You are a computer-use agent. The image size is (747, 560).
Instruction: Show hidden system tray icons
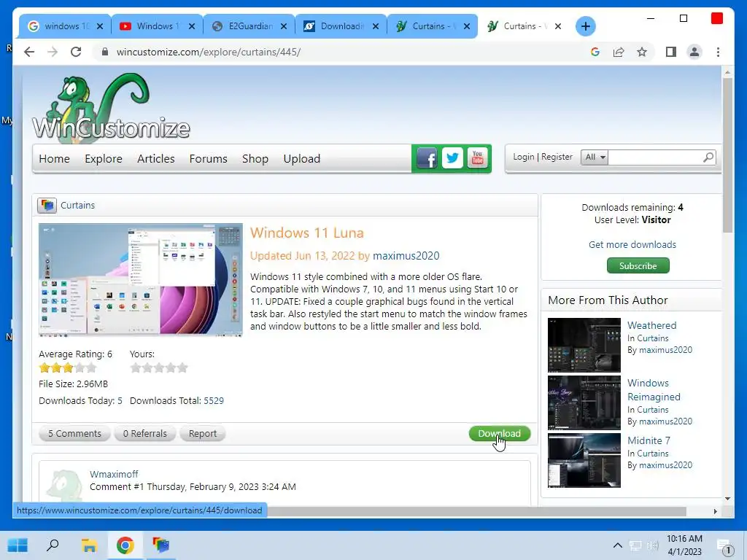[617, 545]
